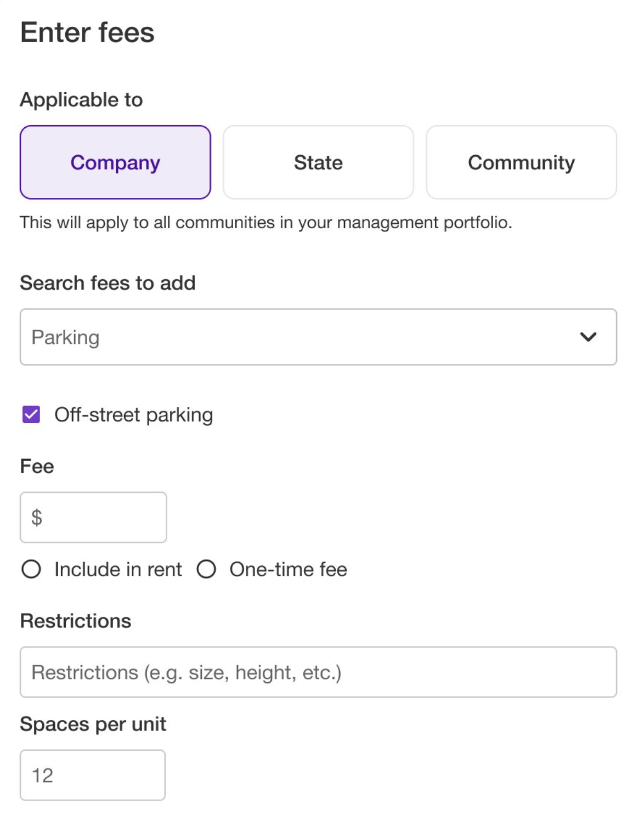Click the Restrictions section label
The height and width of the screenshot is (816, 644).
(x=76, y=621)
